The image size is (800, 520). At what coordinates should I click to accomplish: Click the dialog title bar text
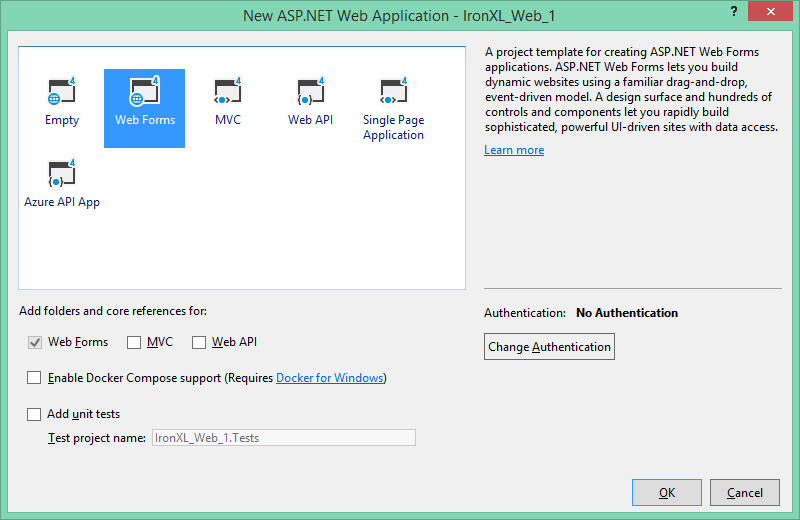[x=400, y=15]
